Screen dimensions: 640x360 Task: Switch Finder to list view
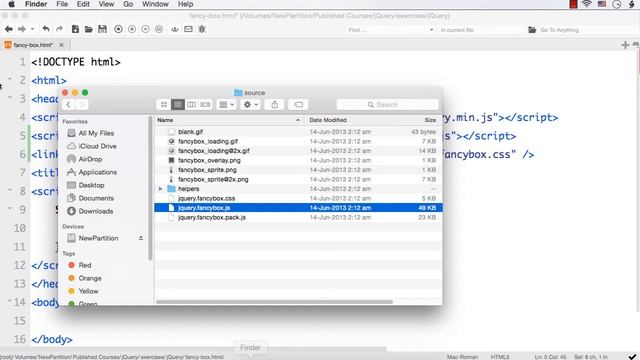click(178, 104)
